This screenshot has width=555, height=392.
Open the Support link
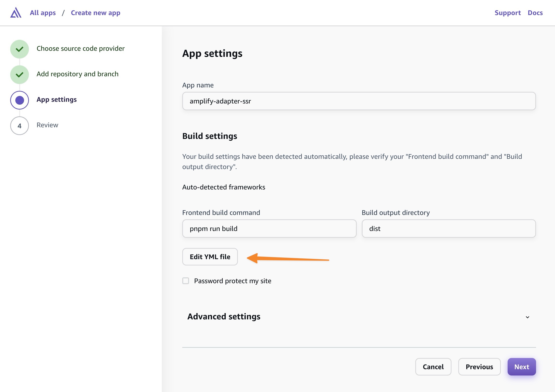tap(508, 13)
